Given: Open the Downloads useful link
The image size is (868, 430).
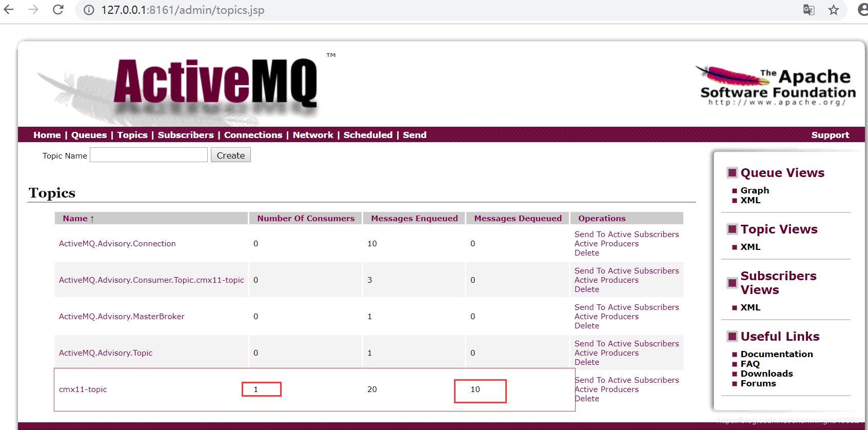Looking at the screenshot, I should (x=766, y=374).
